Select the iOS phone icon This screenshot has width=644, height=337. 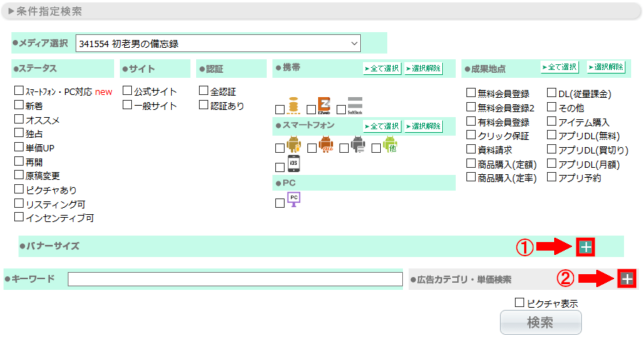pyautogui.click(x=293, y=164)
